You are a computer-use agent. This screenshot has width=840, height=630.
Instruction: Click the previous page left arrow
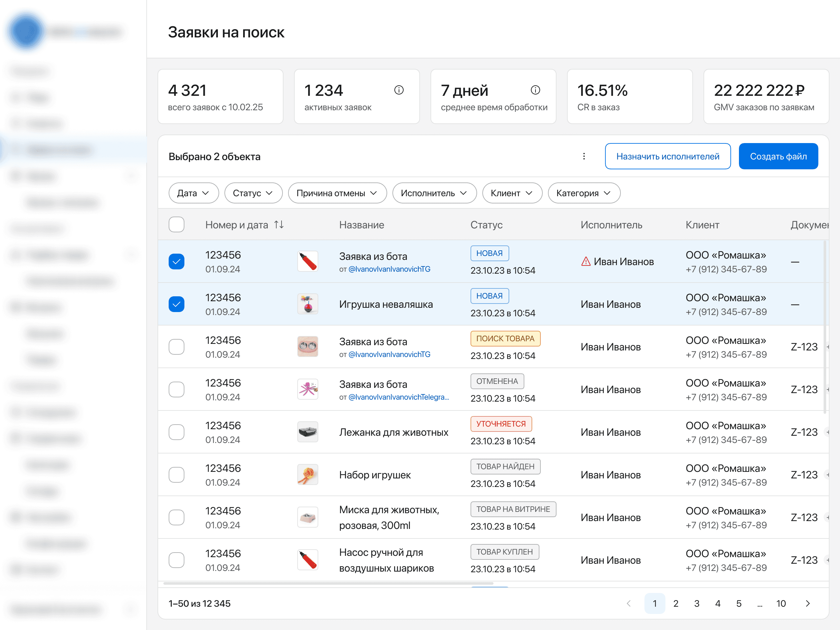coord(628,603)
